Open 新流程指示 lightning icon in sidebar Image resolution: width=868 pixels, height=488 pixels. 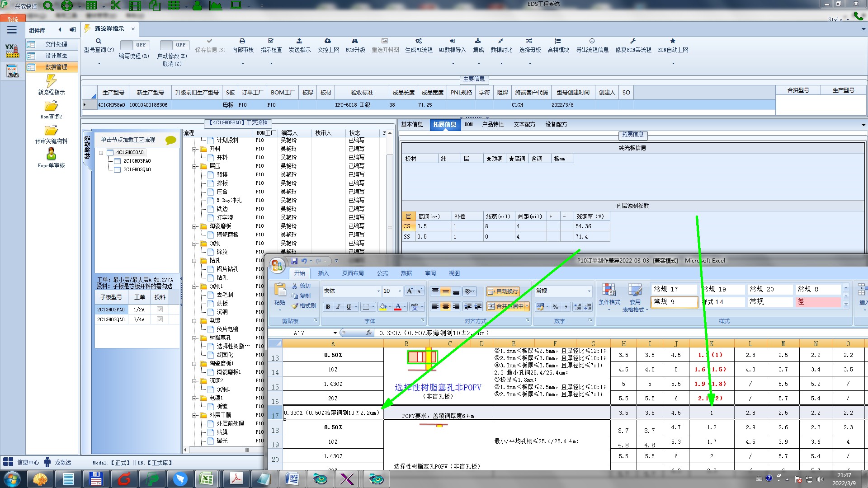51,81
